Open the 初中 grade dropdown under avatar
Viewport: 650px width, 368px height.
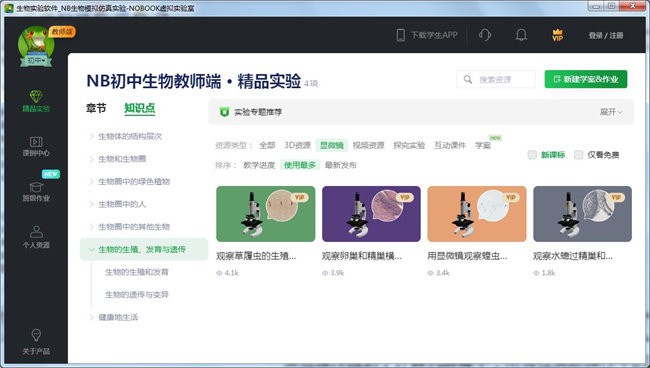(36, 61)
